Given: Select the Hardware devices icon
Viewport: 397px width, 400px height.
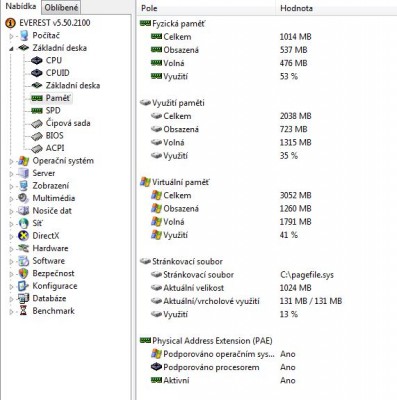Looking at the screenshot, I should [23, 248].
